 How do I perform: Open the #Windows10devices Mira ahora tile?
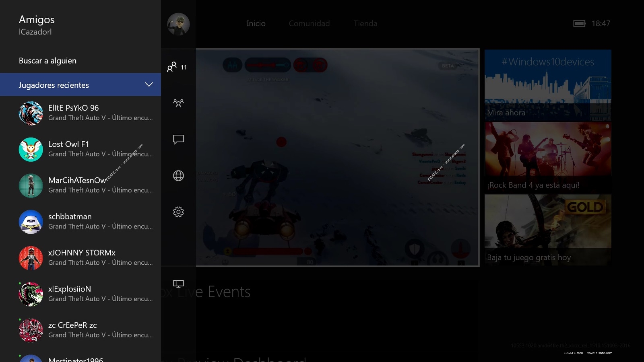tap(548, 85)
